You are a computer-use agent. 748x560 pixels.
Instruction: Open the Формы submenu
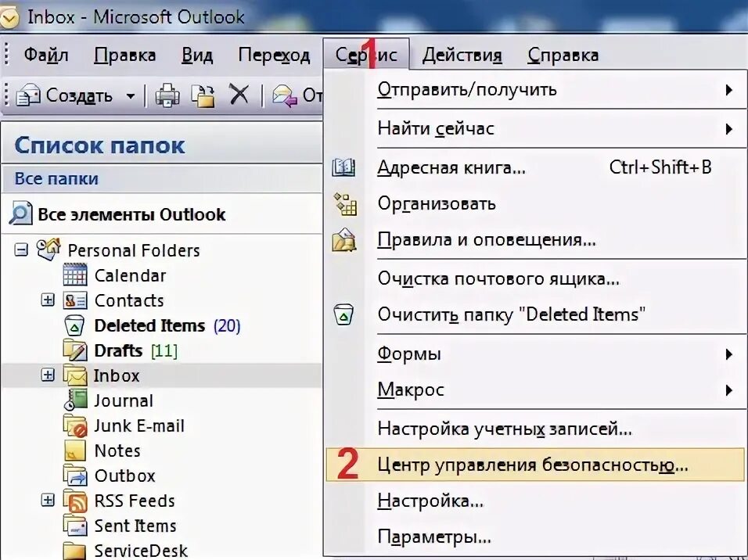pyautogui.click(x=534, y=354)
